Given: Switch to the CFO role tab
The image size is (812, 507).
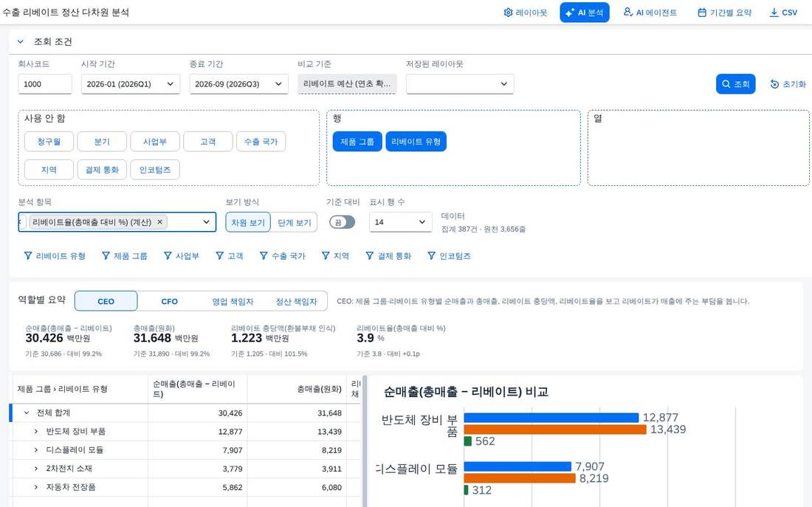Looking at the screenshot, I should pos(169,301).
